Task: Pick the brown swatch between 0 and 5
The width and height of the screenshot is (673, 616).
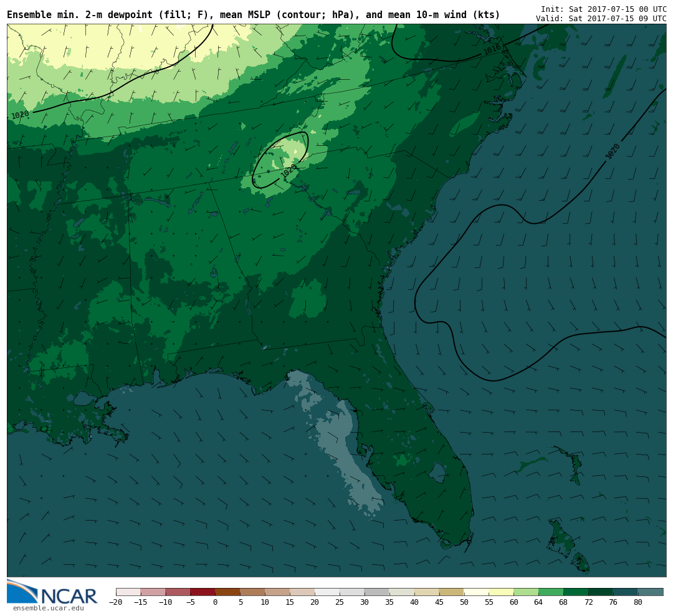Action: (x=228, y=592)
